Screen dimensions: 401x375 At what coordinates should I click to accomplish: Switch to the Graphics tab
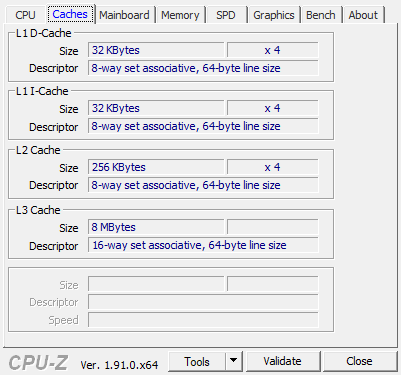click(274, 15)
